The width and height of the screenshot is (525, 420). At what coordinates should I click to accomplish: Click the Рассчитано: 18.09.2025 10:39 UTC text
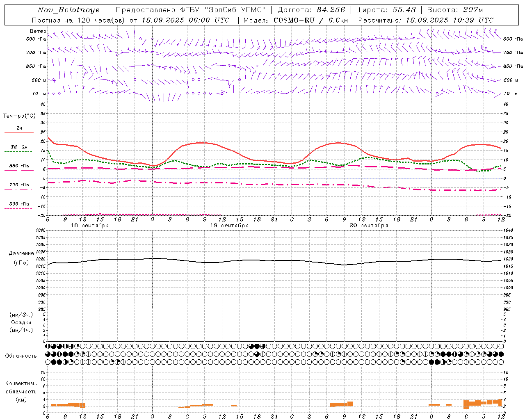[426, 20]
